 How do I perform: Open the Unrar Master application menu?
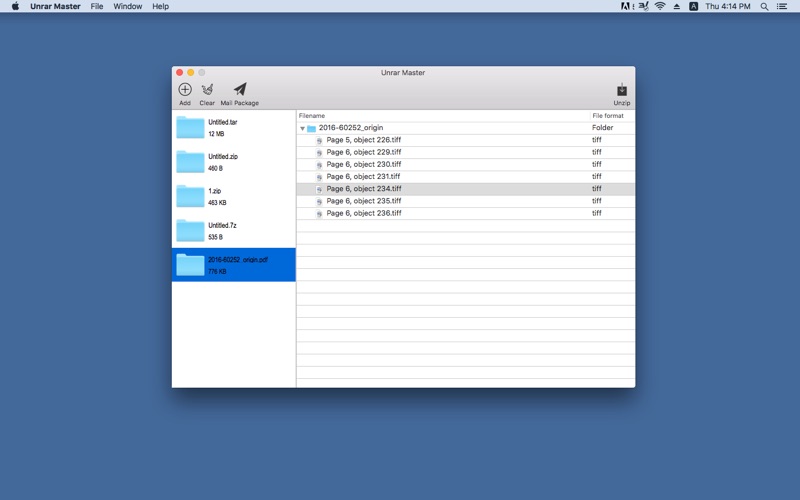[55, 6]
